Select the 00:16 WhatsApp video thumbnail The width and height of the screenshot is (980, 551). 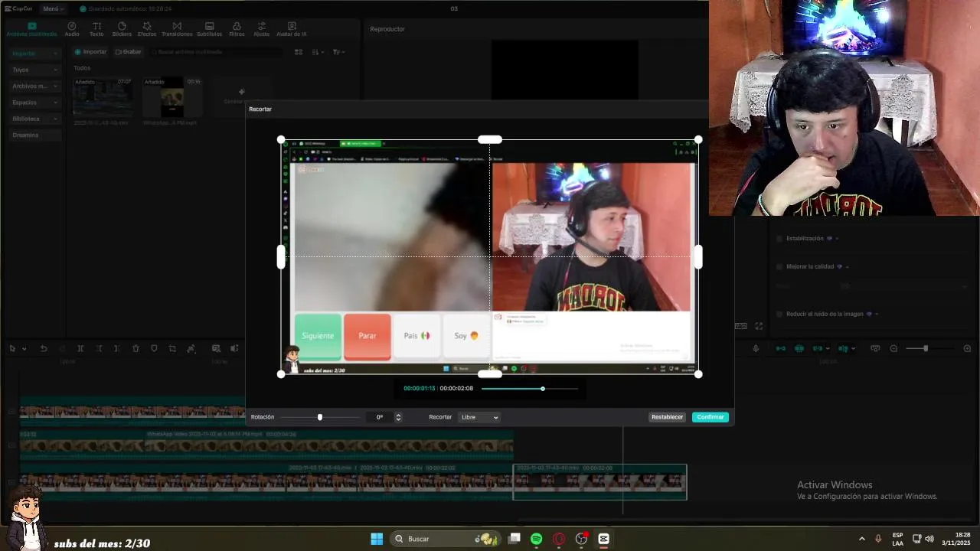click(172, 98)
